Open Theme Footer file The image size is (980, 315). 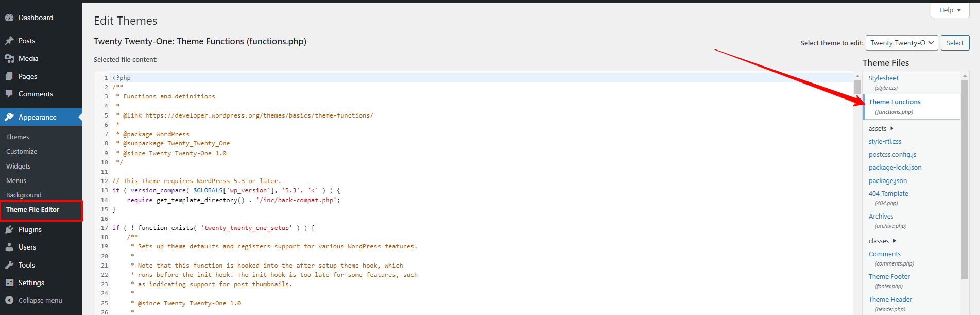click(889, 276)
